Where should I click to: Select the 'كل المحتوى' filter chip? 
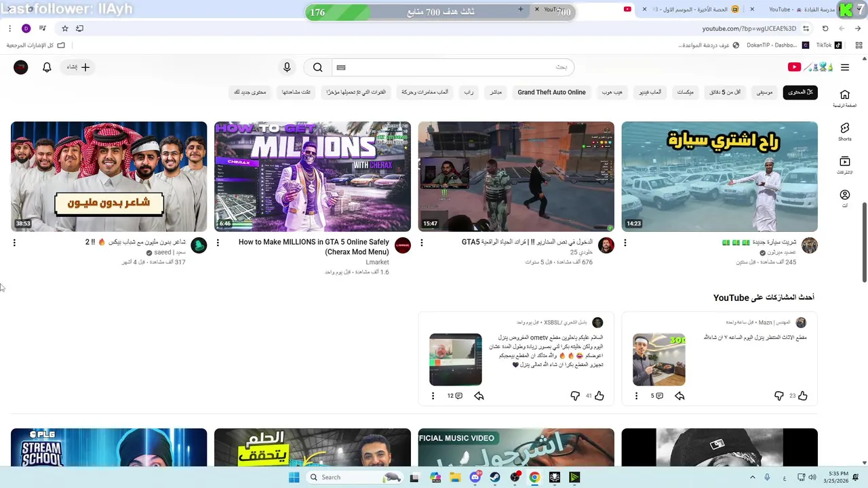pos(800,92)
